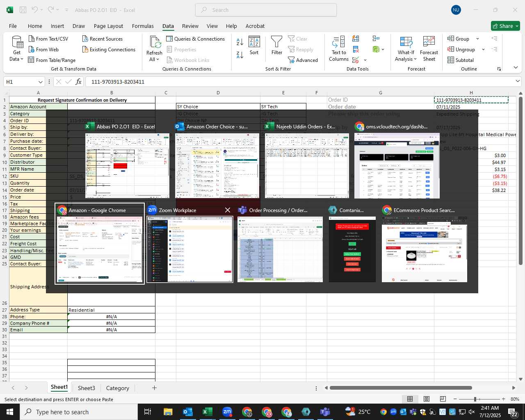Add a new sheet with plus button

point(154,388)
